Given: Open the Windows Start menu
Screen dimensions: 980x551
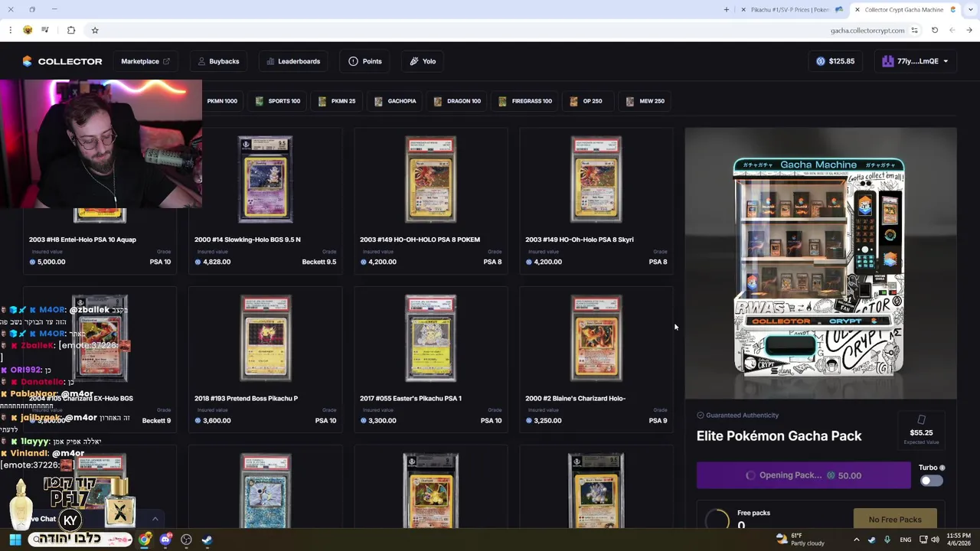Looking at the screenshot, I should tap(15, 540).
